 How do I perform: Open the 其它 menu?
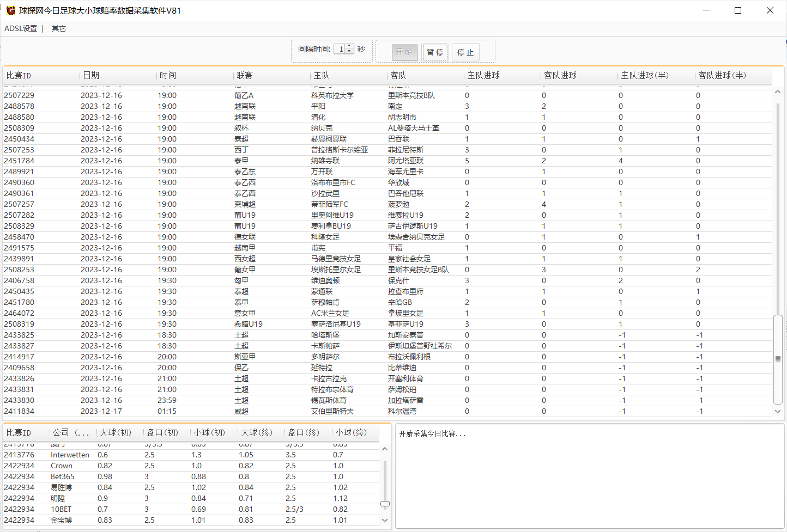pyautogui.click(x=59, y=29)
